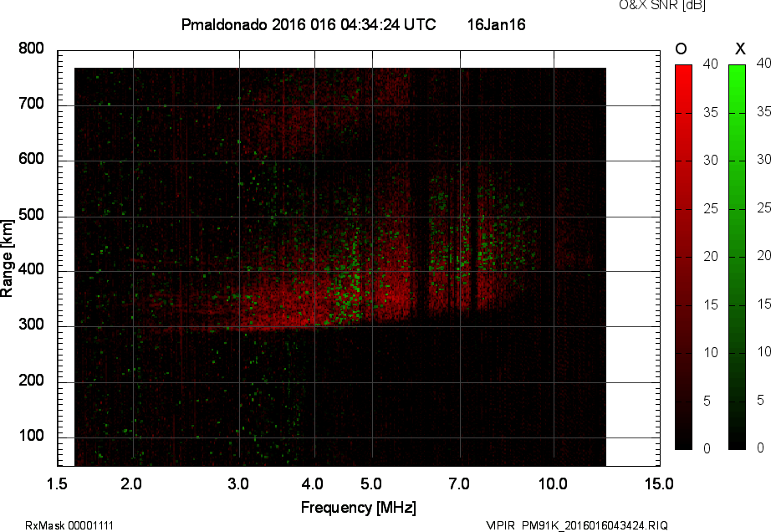Image resolution: width=771 pixels, height=532 pixels.
Task: Click the 600 range tick label
Action: click(x=31, y=159)
